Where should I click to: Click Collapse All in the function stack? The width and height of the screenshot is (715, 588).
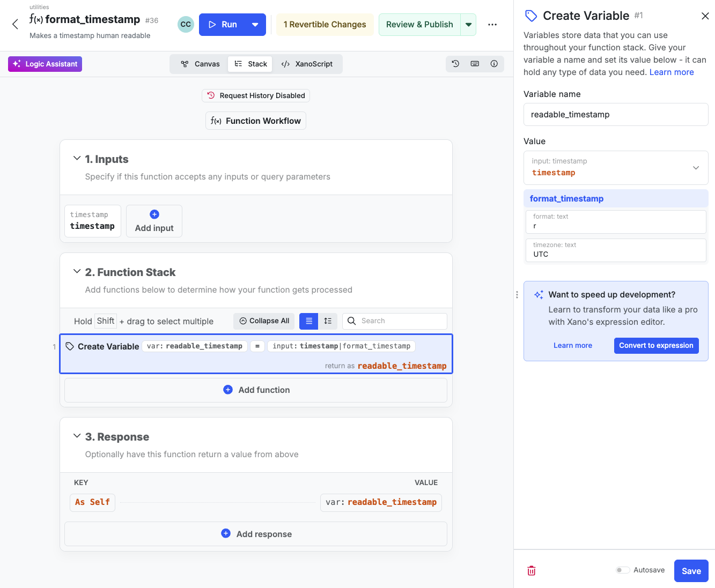tap(264, 321)
